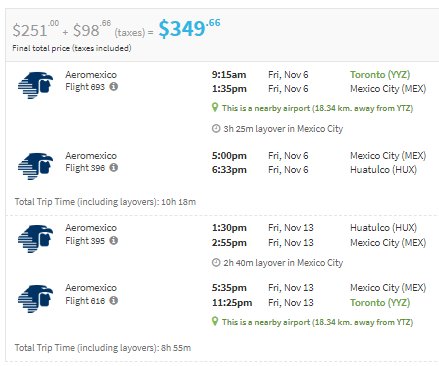Click the green location pin under return Toronto

215,321
